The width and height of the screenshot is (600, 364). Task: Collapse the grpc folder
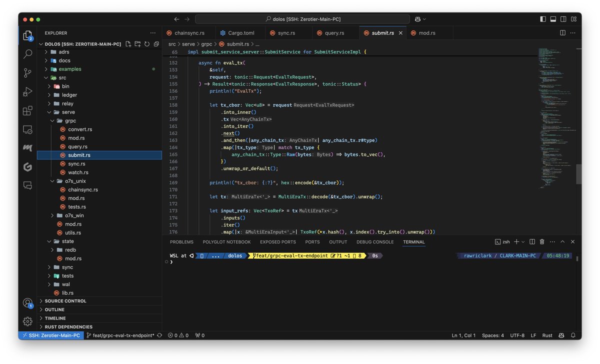pos(99,120)
